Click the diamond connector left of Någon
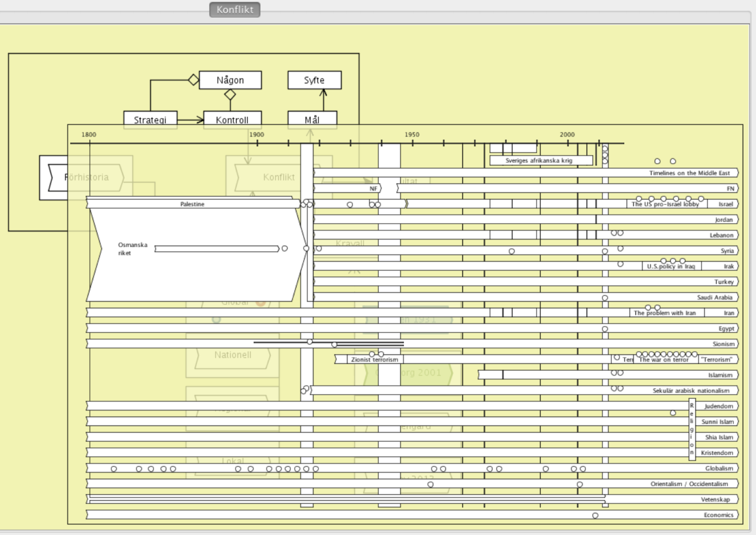 click(x=193, y=80)
